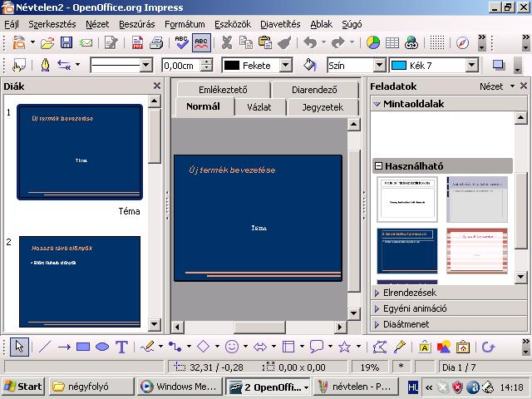
Task: Open the Szín fill type dropdown
Action: 379,65
